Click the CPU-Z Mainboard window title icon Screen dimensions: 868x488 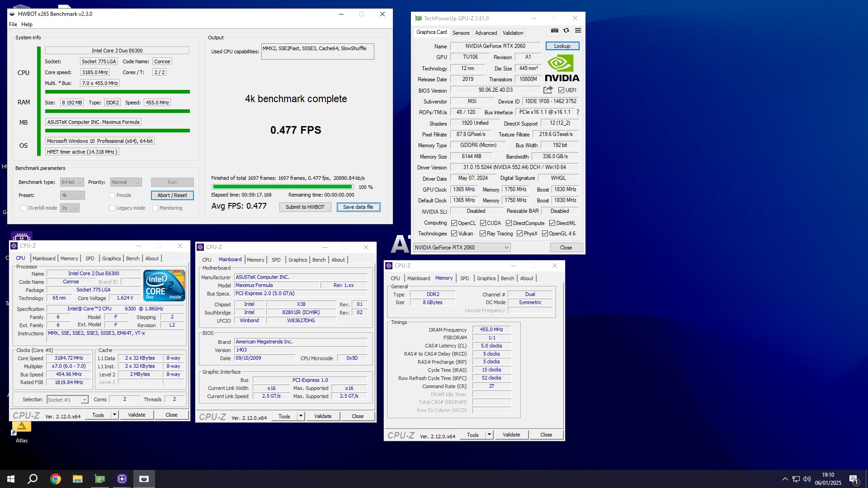tap(200, 247)
